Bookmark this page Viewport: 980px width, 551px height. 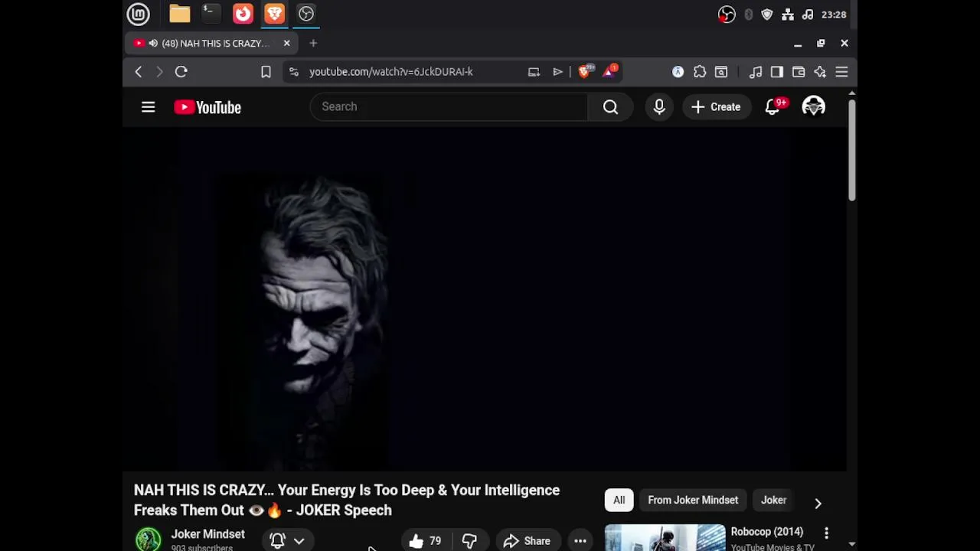pyautogui.click(x=266, y=72)
